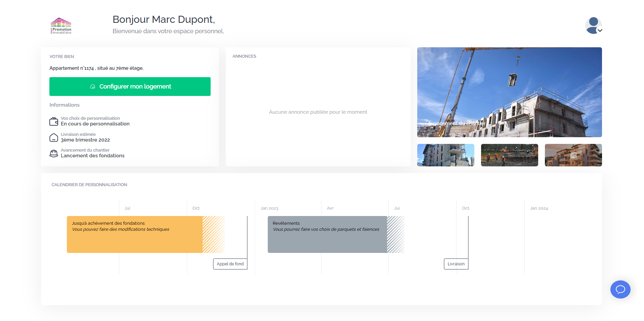The height and width of the screenshot is (321, 644).
Task: Click the Livraison estimée house icon
Action: click(54, 138)
